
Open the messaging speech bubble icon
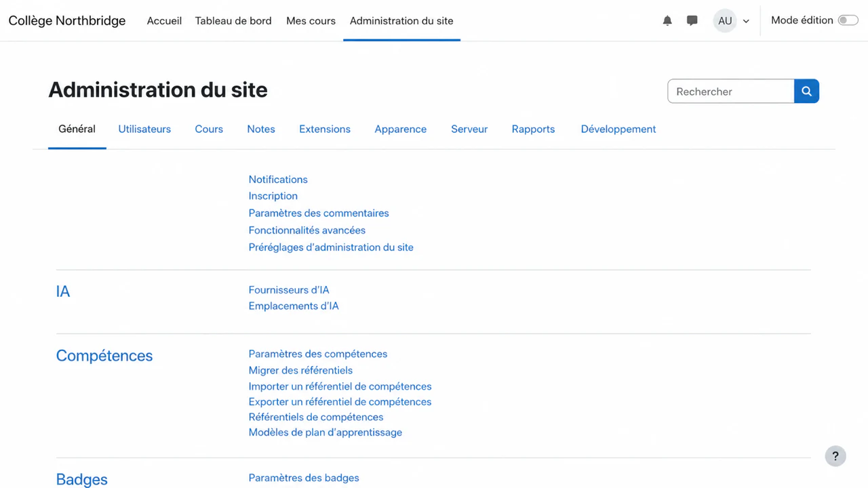[692, 21]
